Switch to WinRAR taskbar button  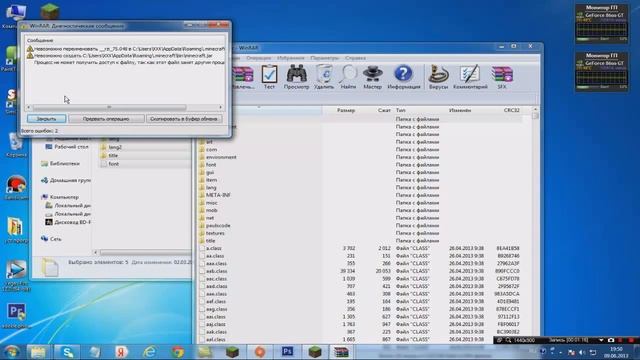(341, 352)
